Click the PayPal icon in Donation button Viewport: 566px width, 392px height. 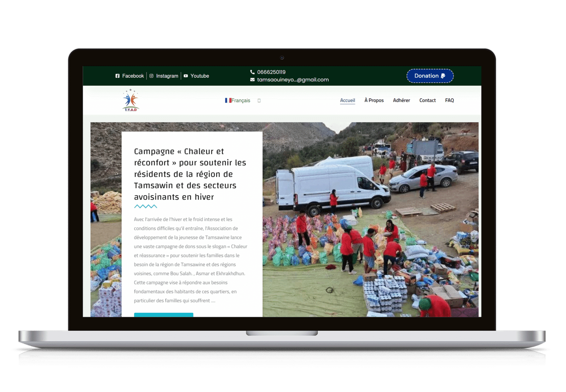443,76
